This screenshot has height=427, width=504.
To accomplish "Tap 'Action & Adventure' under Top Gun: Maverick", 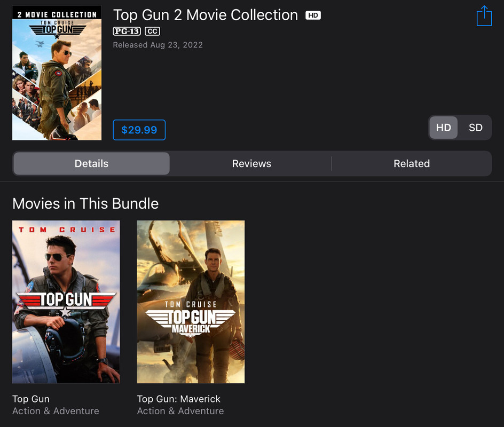I will pyautogui.click(x=180, y=411).
